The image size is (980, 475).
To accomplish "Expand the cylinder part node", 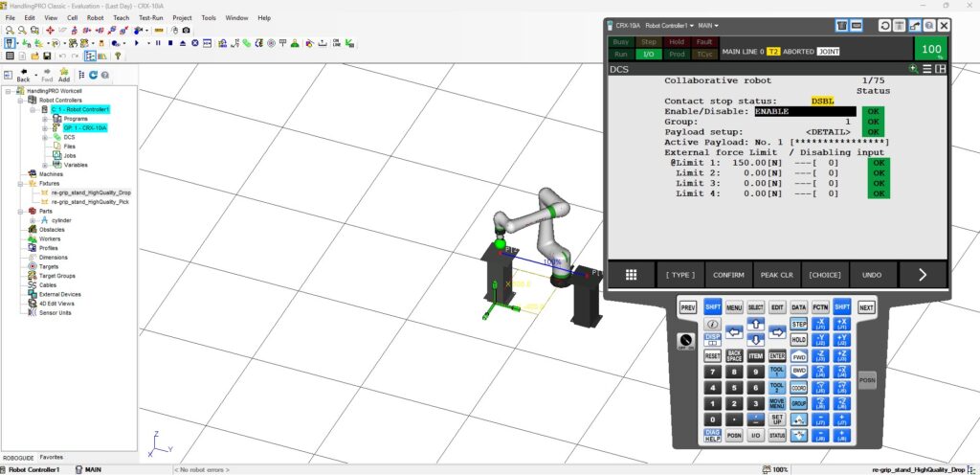I will point(33,220).
